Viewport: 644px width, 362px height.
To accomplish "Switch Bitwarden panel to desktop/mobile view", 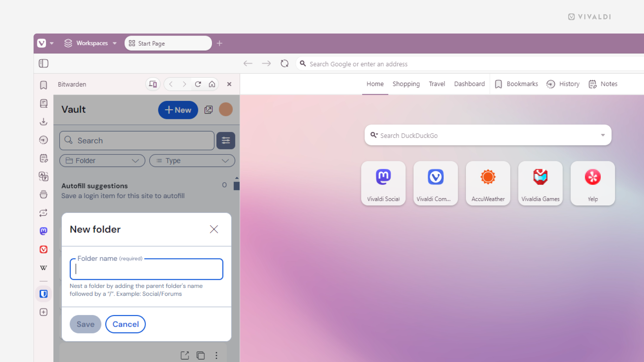I will [153, 84].
